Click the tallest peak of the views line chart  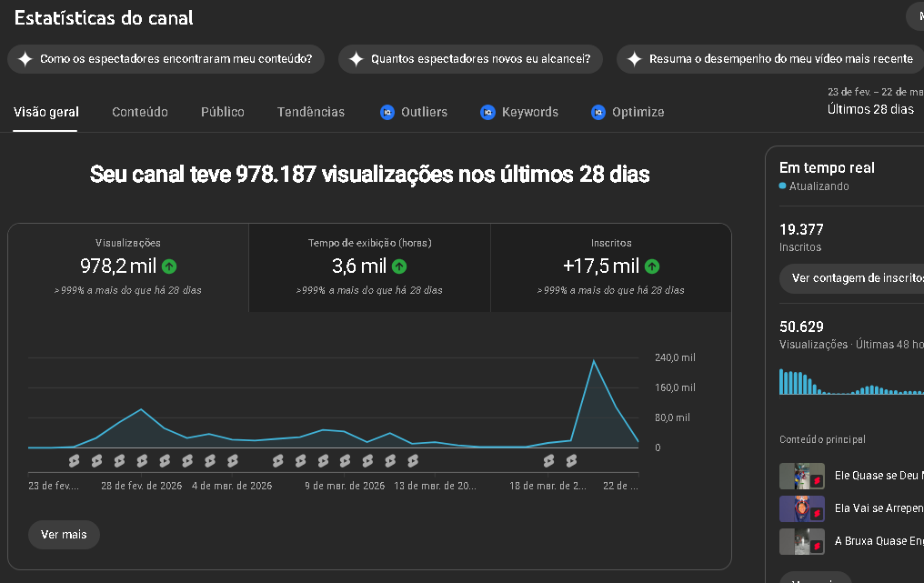[x=593, y=361]
